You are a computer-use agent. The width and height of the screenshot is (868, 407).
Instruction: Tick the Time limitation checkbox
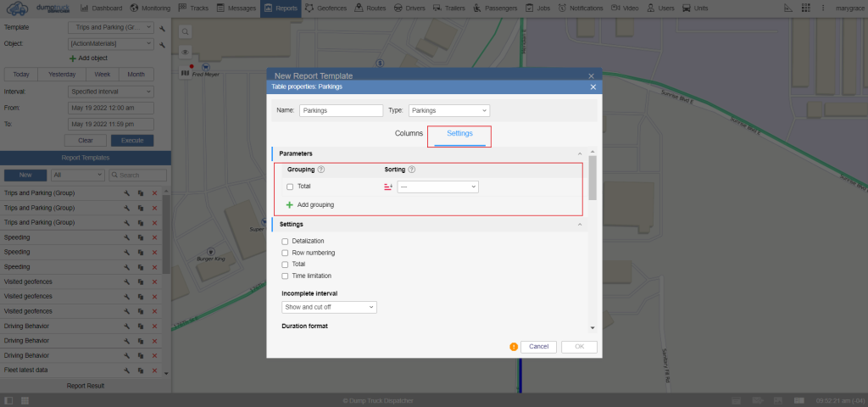(x=285, y=276)
